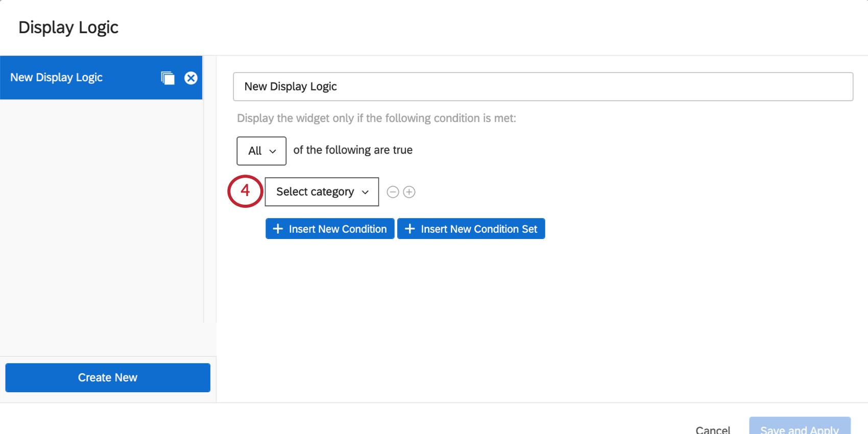
Task: Duplicate the New Display Logic entry
Action: [167, 78]
